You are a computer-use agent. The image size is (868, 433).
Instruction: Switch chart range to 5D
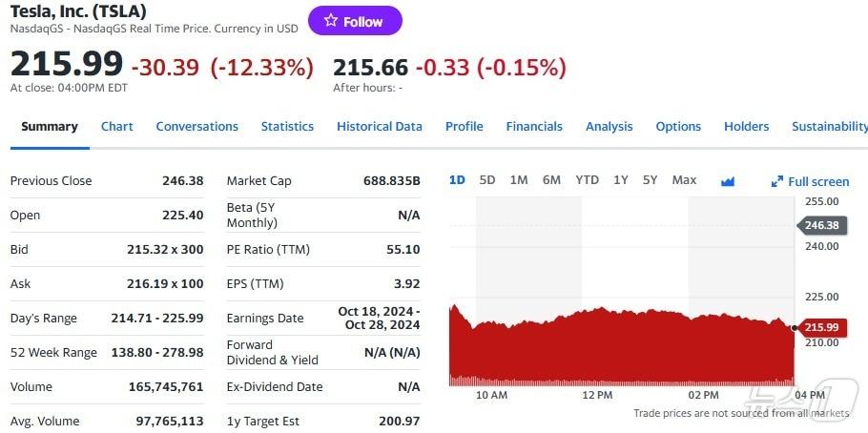pyautogui.click(x=487, y=180)
